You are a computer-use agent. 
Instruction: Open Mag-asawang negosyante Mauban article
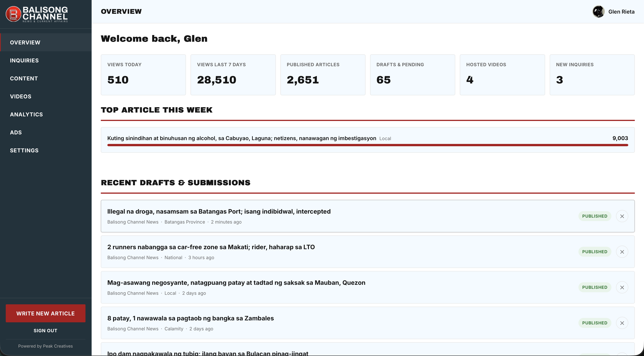pyautogui.click(x=236, y=283)
